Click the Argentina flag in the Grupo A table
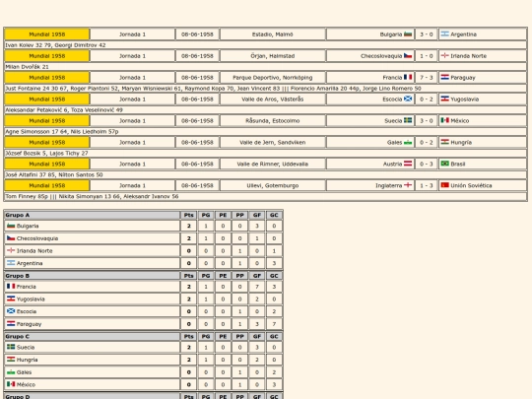The height and width of the screenshot is (399, 532). click(x=11, y=263)
